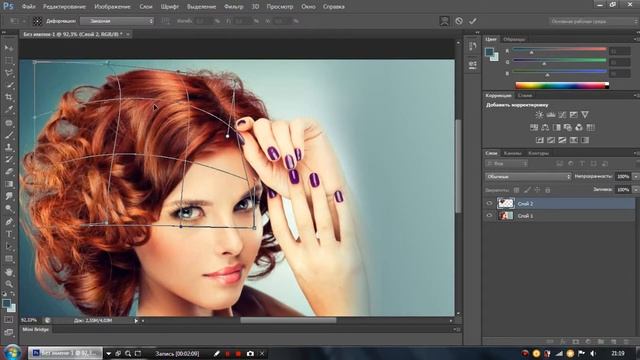Select the Dodge tool

click(9, 209)
